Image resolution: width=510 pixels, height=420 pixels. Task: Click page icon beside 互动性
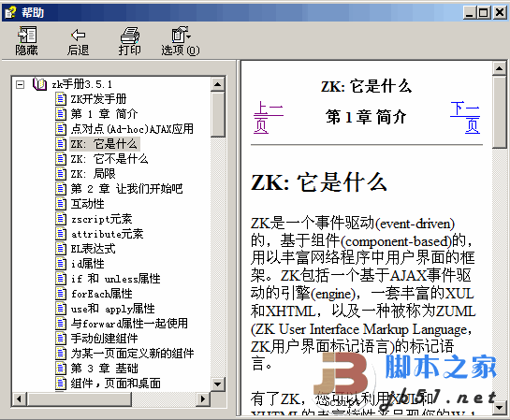pyautogui.click(x=61, y=204)
